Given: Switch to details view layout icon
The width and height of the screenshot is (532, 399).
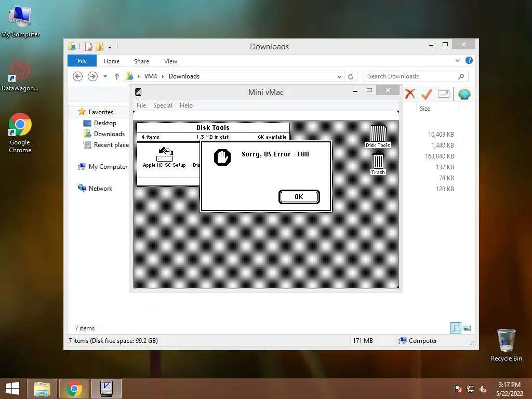Looking at the screenshot, I should [x=455, y=328].
